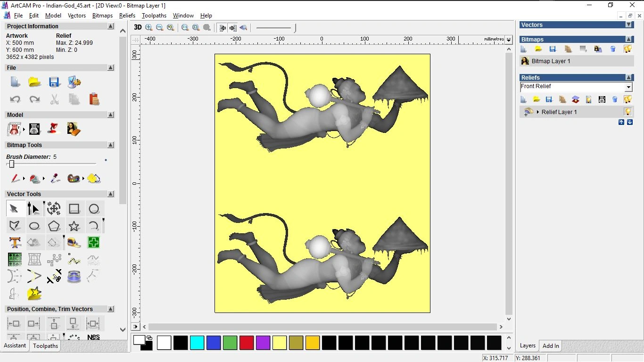The image size is (644, 362).
Task: Expand the Vectors panel section
Action: click(628, 25)
